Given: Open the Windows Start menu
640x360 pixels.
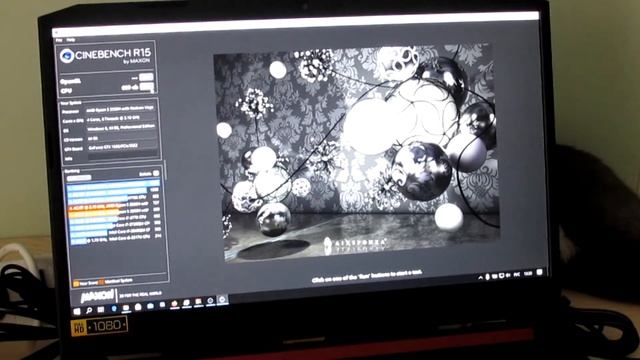Looking at the screenshot, I should pyautogui.click(x=77, y=312).
